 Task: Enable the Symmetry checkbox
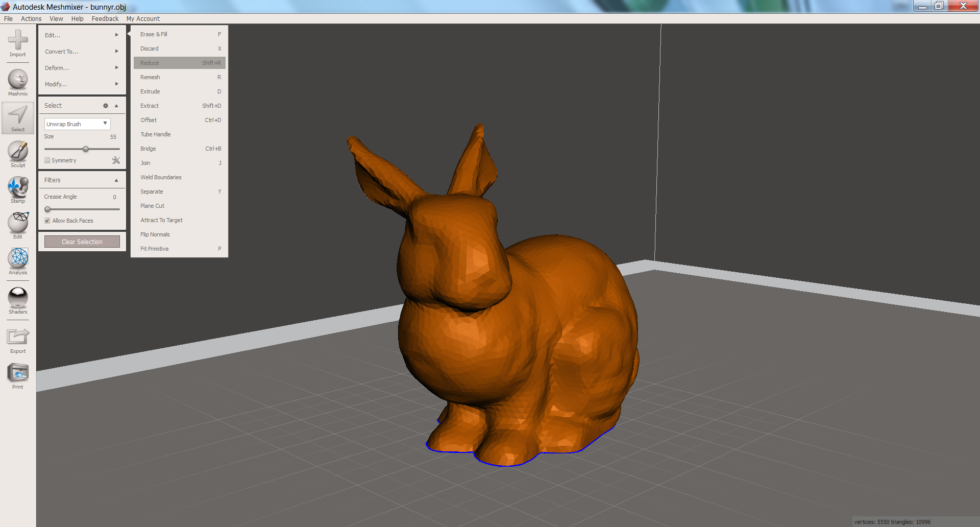click(47, 160)
